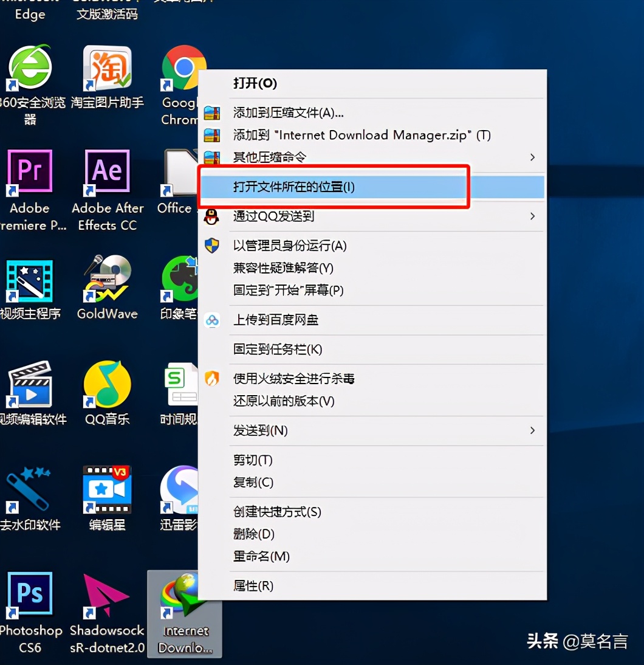Select the 视频编辑软件 clapperboard icon
The image size is (644, 665).
(30, 384)
